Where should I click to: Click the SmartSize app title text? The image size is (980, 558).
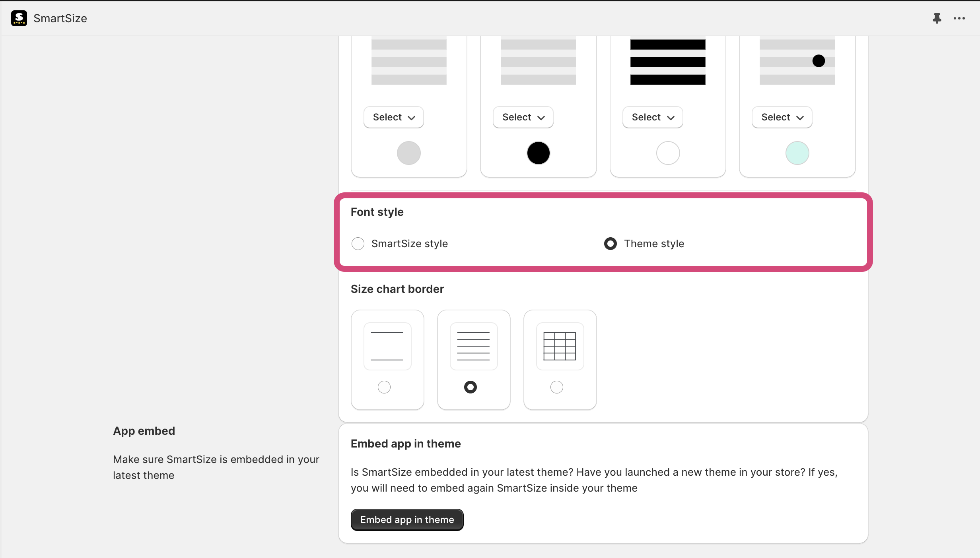tap(60, 18)
